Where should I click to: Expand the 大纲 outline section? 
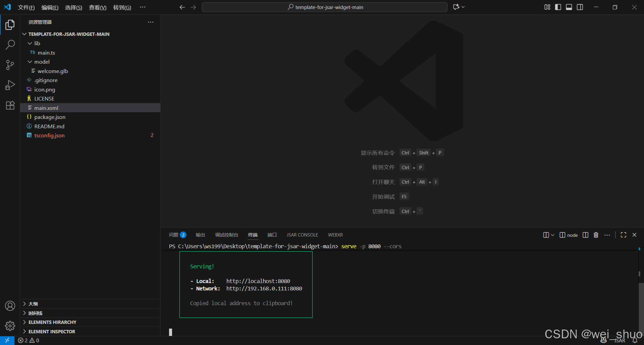coord(90,304)
